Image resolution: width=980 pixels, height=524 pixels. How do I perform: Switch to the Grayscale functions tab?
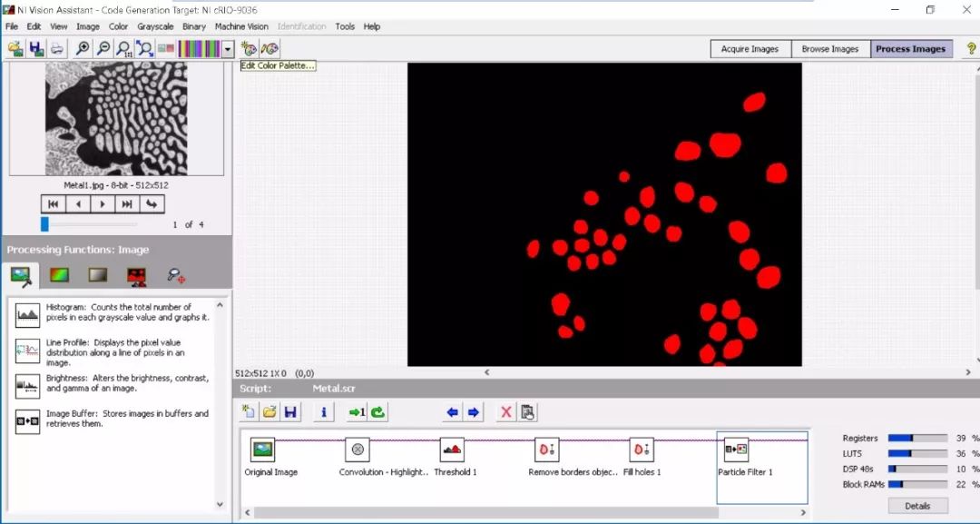(x=98, y=275)
